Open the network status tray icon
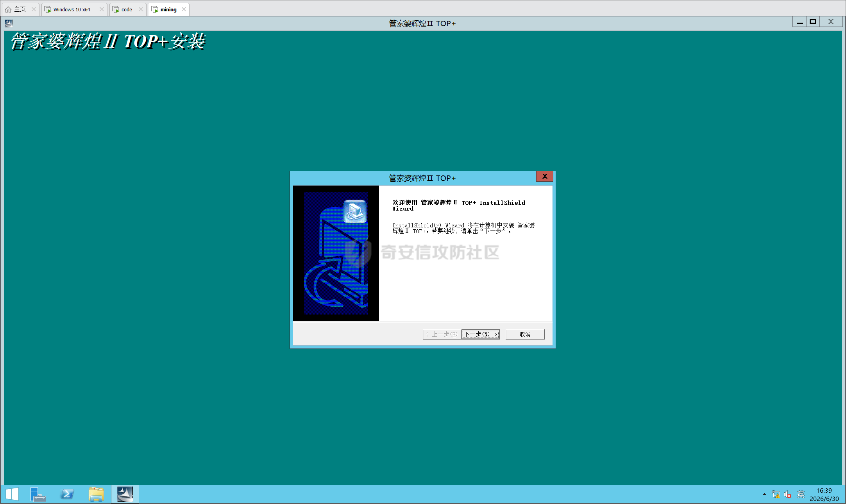 tap(776, 495)
